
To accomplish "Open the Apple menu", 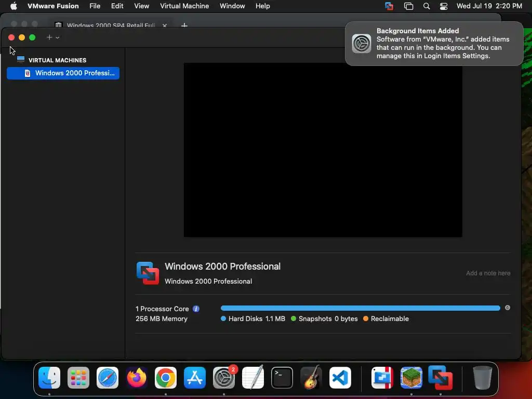I will click(14, 6).
